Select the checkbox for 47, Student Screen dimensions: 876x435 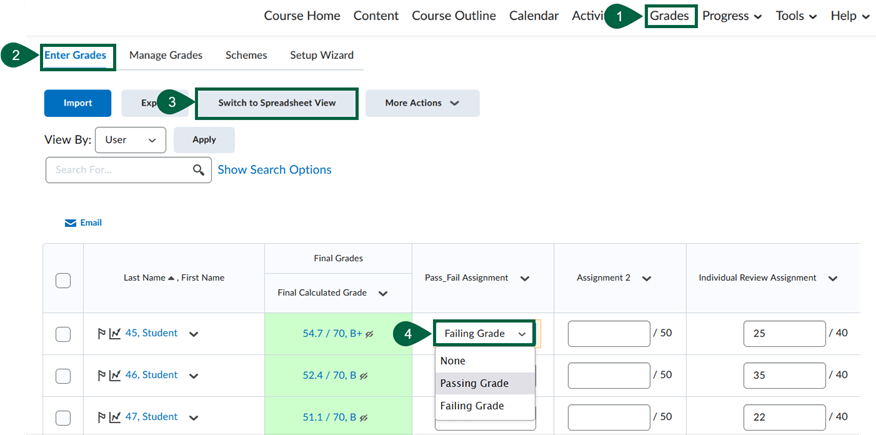(63, 417)
